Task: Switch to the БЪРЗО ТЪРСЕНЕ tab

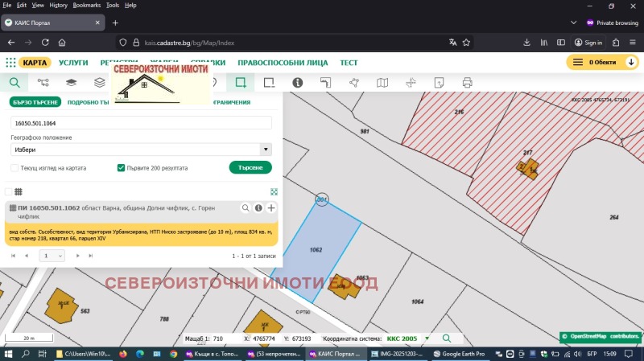Action: (35, 102)
